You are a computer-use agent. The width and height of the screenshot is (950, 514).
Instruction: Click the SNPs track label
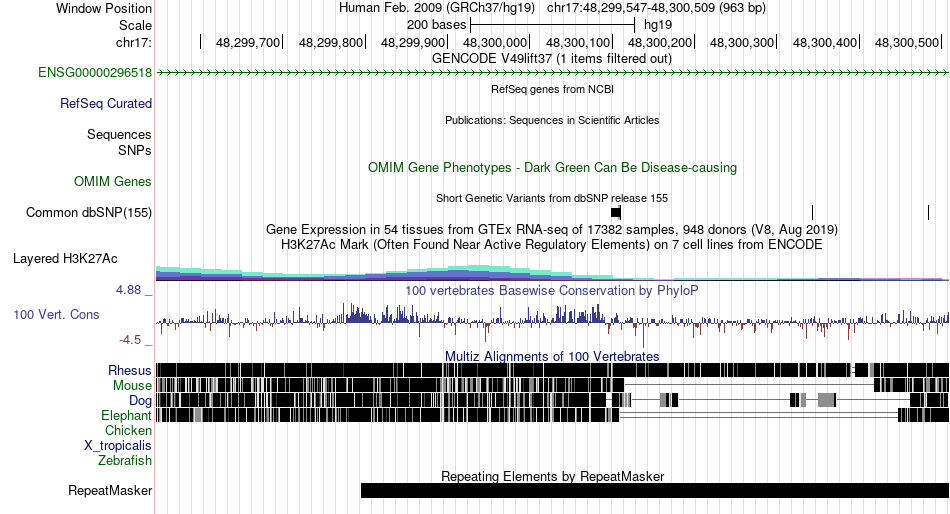pos(135,150)
